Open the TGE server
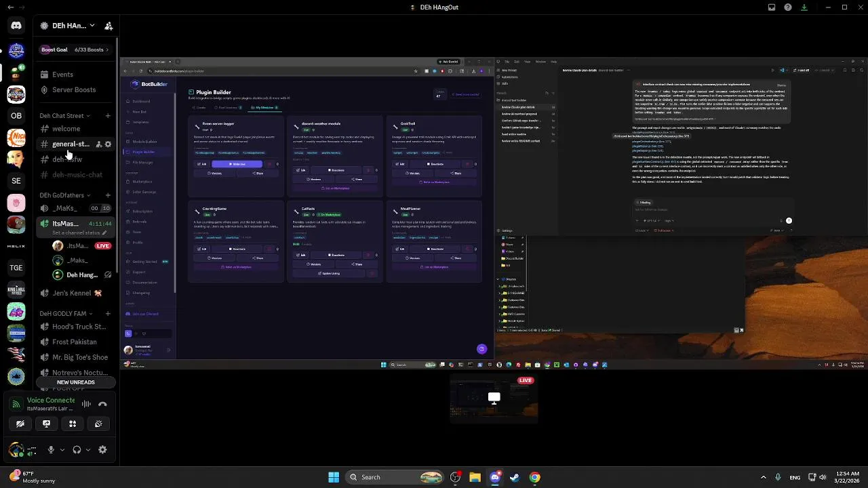The image size is (868, 488). pyautogui.click(x=16, y=268)
